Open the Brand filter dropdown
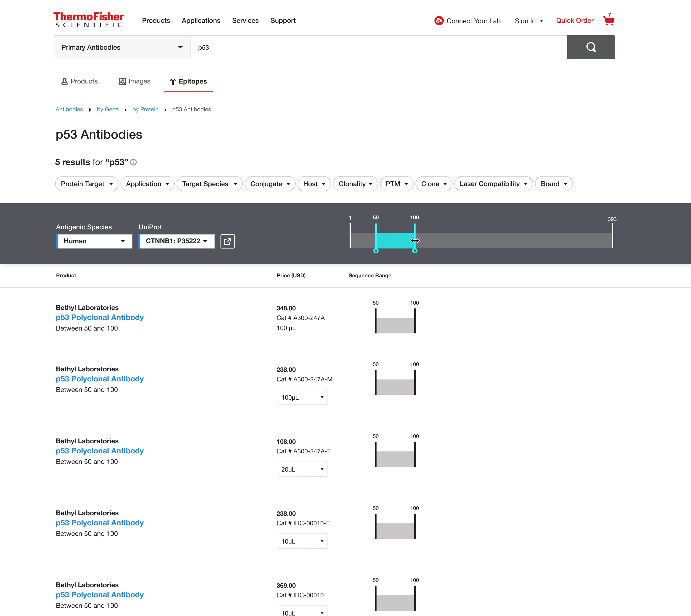 click(554, 184)
